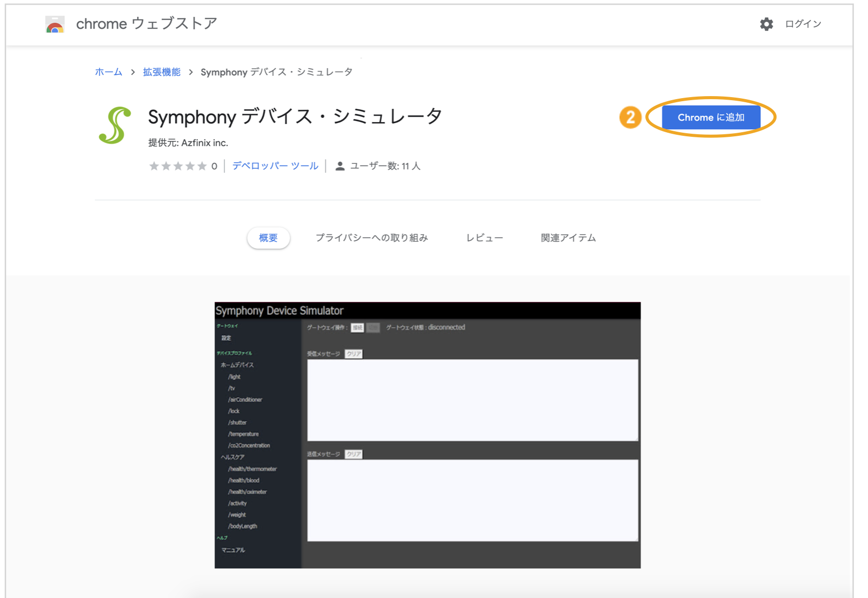Click the Symphony デバイス・シミュレータ heading
Viewport: 868px width, 598px height.
(x=295, y=117)
